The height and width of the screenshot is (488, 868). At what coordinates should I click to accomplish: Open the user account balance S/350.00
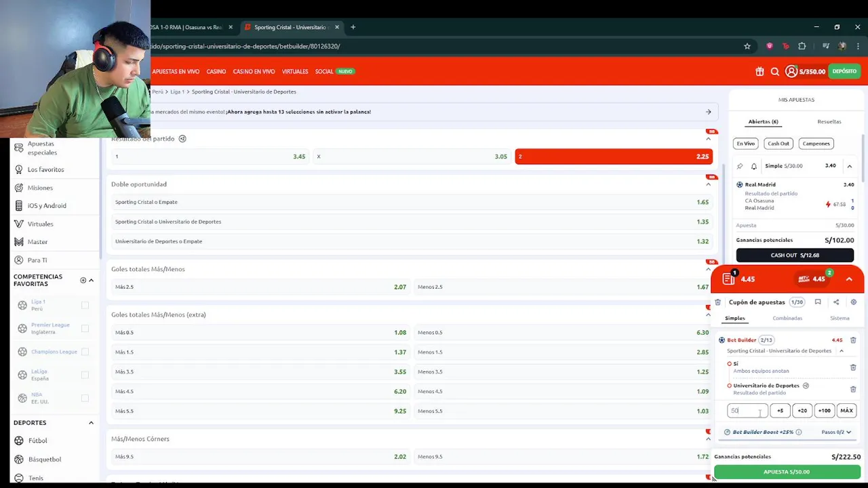coord(806,71)
